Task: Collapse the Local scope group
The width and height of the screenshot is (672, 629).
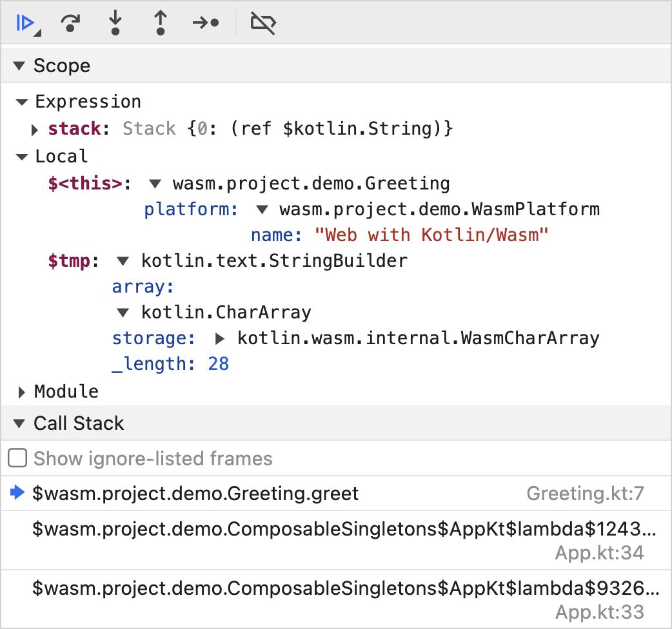Action: coord(22,157)
